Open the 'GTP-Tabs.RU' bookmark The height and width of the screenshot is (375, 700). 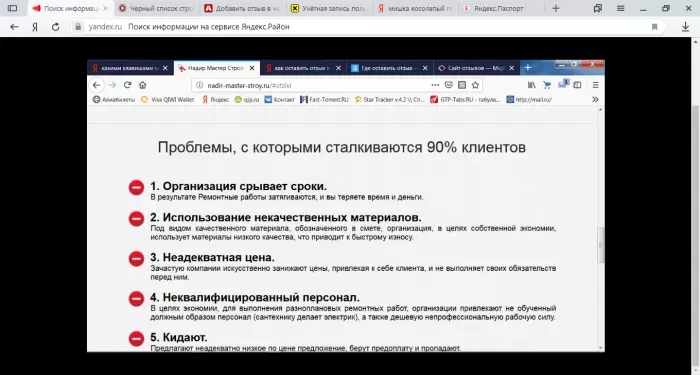(x=466, y=100)
